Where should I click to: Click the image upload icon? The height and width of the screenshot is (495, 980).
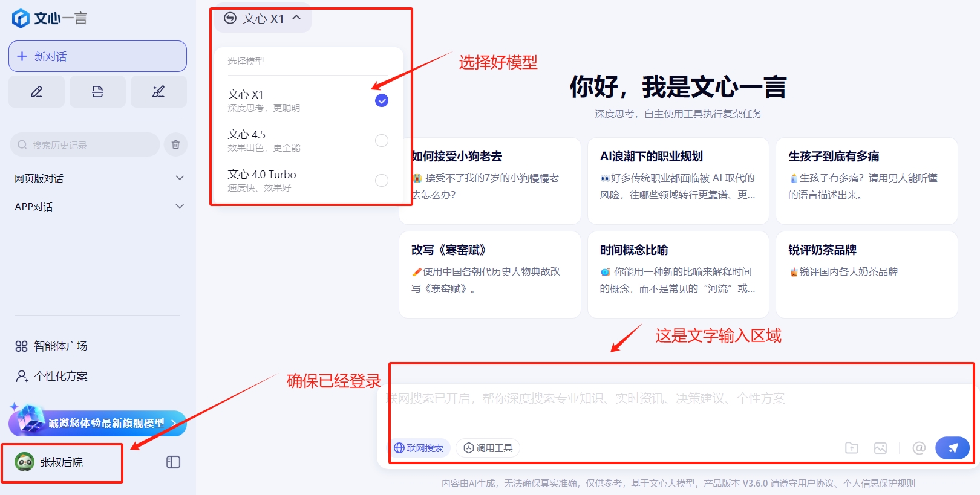point(880,448)
